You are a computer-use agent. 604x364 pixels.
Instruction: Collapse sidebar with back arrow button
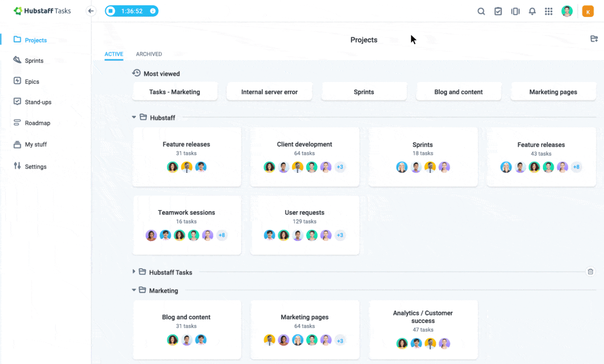click(91, 11)
